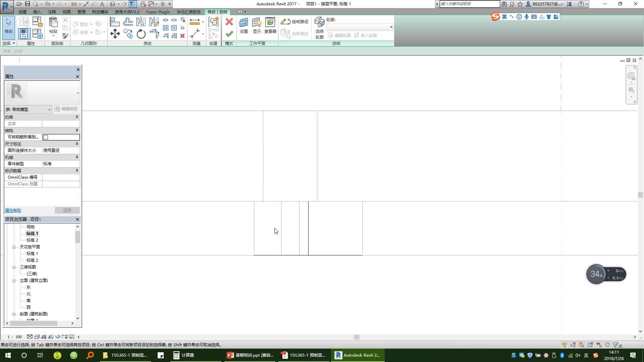Open the 轮廓 profile dropdown
Viewport: 644px width, 362px height.
tap(391, 27)
